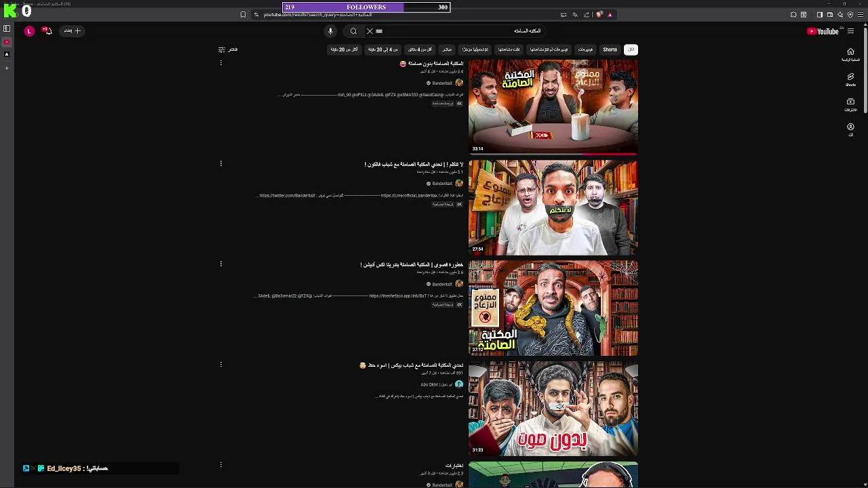This screenshot has width=868, height=488.
Task: Open BanderitaX channel under the 27:54 video
Action: [442, 184]
